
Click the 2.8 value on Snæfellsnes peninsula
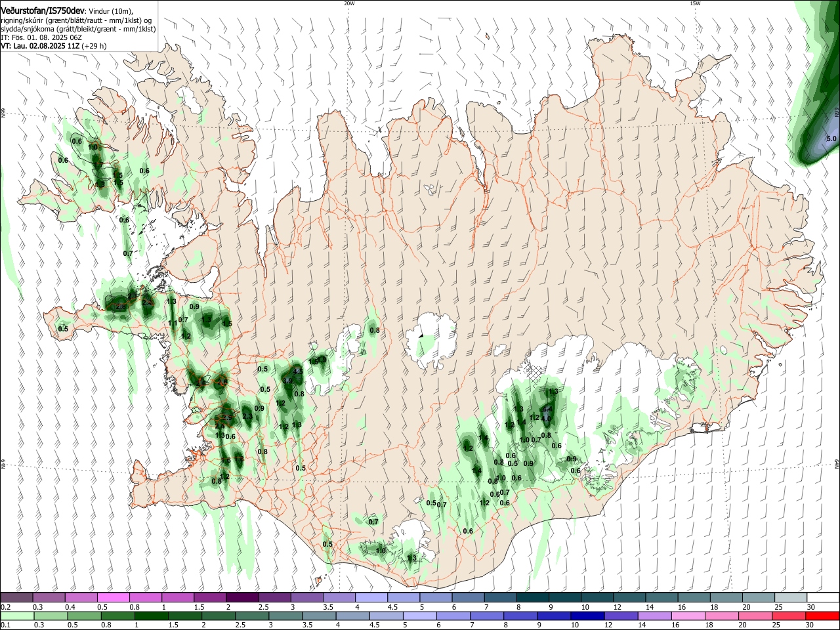[121, 306]
